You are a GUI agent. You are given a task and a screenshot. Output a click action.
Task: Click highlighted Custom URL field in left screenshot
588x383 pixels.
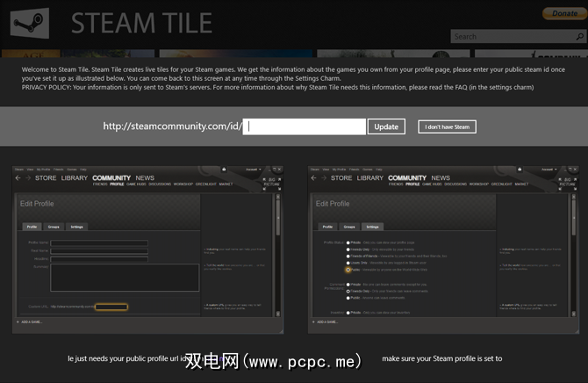pos(111,307)
